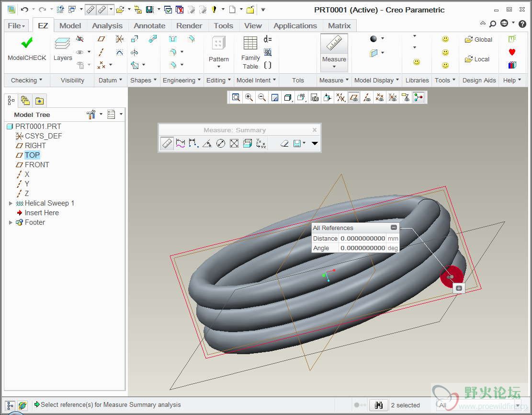Image resolution: width=532 pixels, height=415 pixels.
Task: Switch to the Model tab
Action: 70,26
